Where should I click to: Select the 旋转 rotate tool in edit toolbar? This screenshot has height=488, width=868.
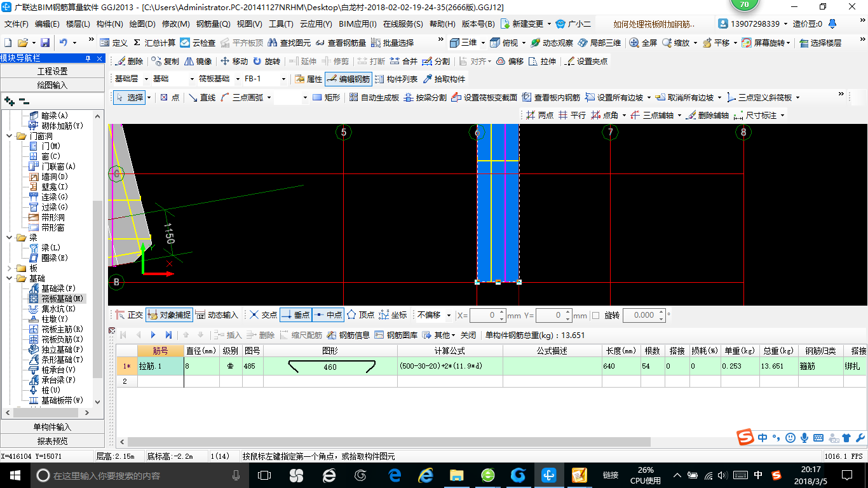(x=266, y=62)
